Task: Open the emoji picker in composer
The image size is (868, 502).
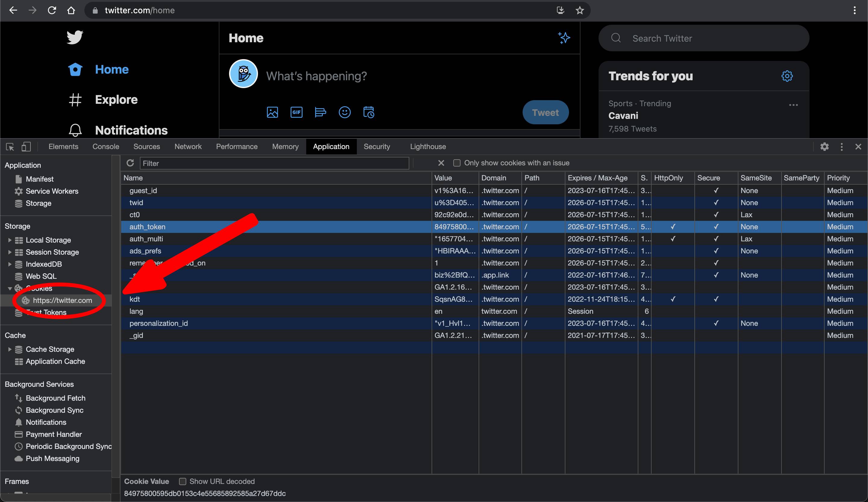Action: [345, 113]
